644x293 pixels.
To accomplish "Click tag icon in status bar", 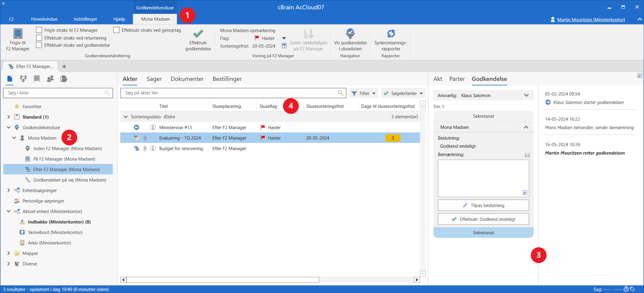I will pyautogui.click(x=632, y=289).
